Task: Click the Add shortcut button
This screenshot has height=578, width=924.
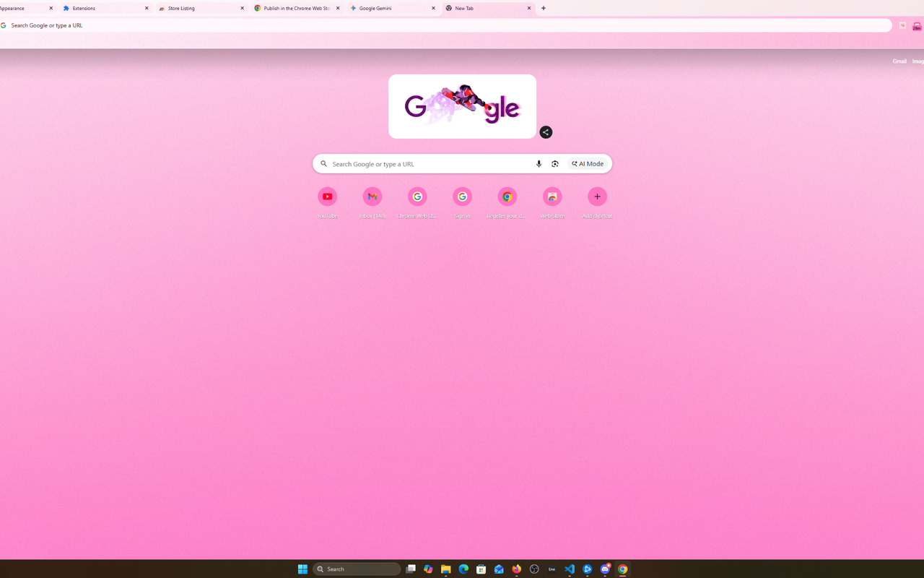Action: [597, 196]
